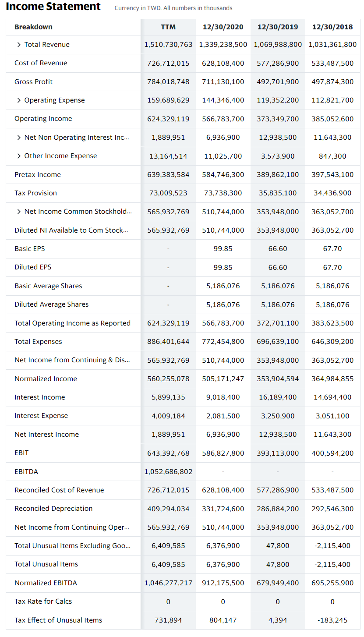The width and height of the screenshot is (364, 637).
Task: Click the Net Interest Income row label
Action: tap(46, 435)
